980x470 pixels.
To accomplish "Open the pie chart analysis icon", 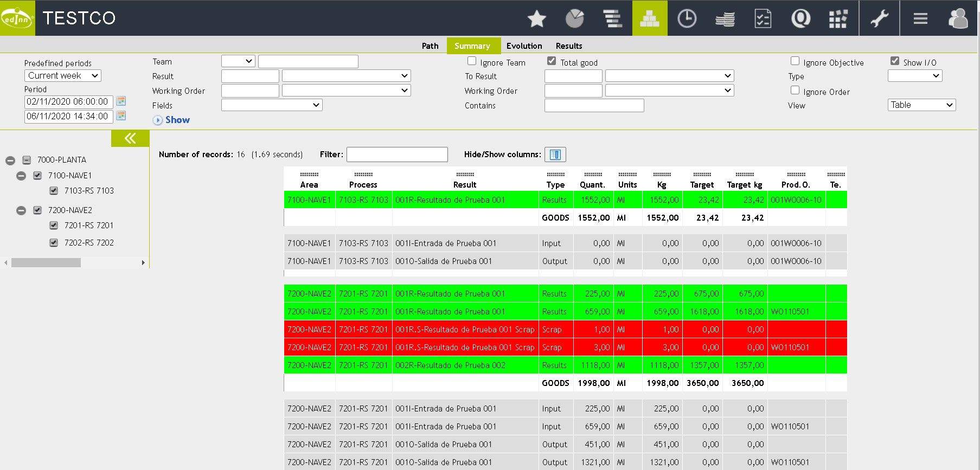I will (575, 19).
